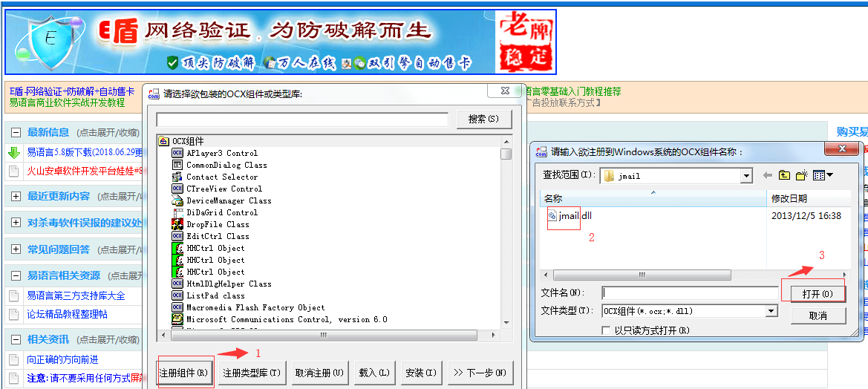Image resolution: width=868 pixels, height=389 pixels.
Task: Open the 向正确的方向前进 link
Action: click(x=62, y=360)
